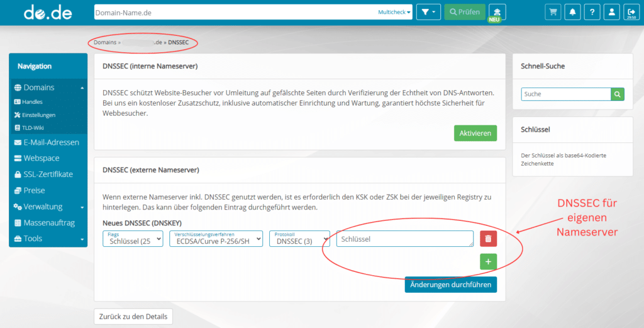Image resolution: width=644 pixels, height=328 pixels.
Task: Click the Prüfen search button
Action: point(465,13)
